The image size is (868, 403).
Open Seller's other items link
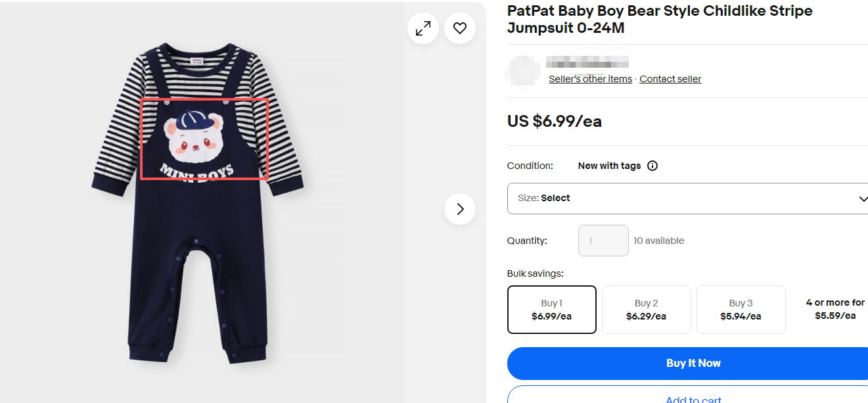[590, 79]
